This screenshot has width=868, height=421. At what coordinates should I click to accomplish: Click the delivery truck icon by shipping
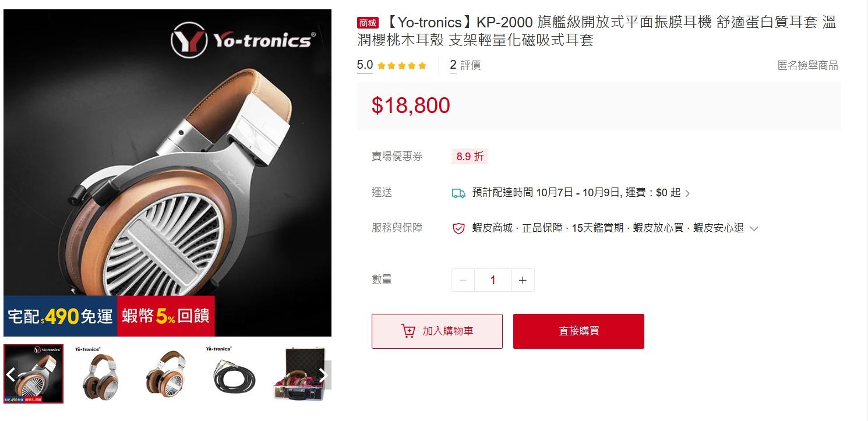tap(458, 193)
